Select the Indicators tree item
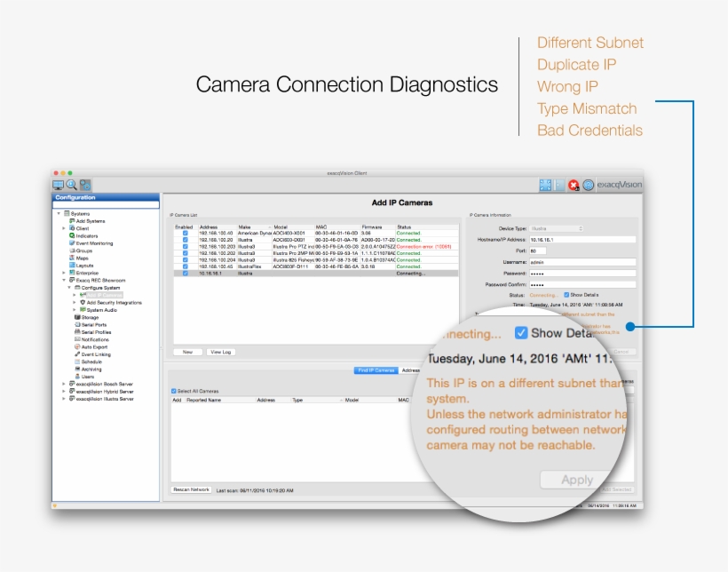The width and height of the screenshot is (728, 572). [x=87, y=236]
